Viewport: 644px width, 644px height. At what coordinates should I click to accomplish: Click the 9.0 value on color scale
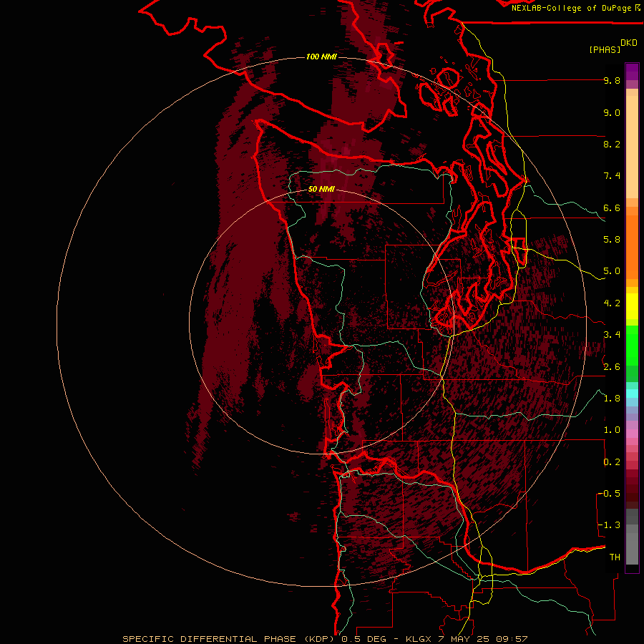612,113
